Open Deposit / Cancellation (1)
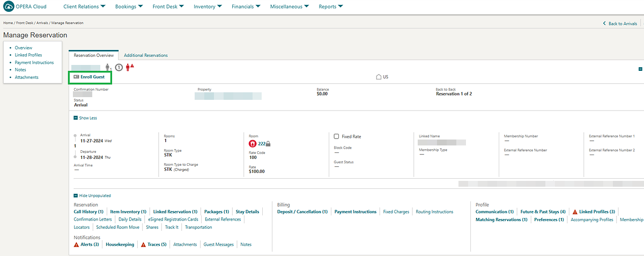The height and width of the screenshot is (256, 644). click(302, 211)
